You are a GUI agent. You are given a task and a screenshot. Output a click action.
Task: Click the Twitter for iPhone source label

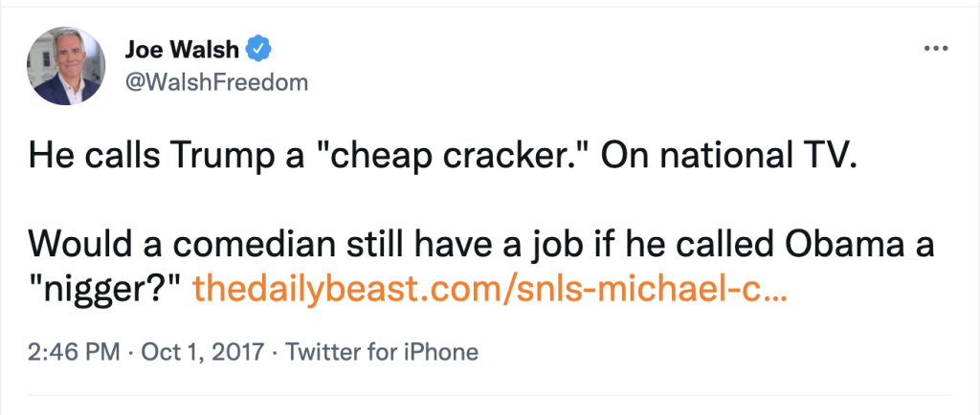point(380,352)
